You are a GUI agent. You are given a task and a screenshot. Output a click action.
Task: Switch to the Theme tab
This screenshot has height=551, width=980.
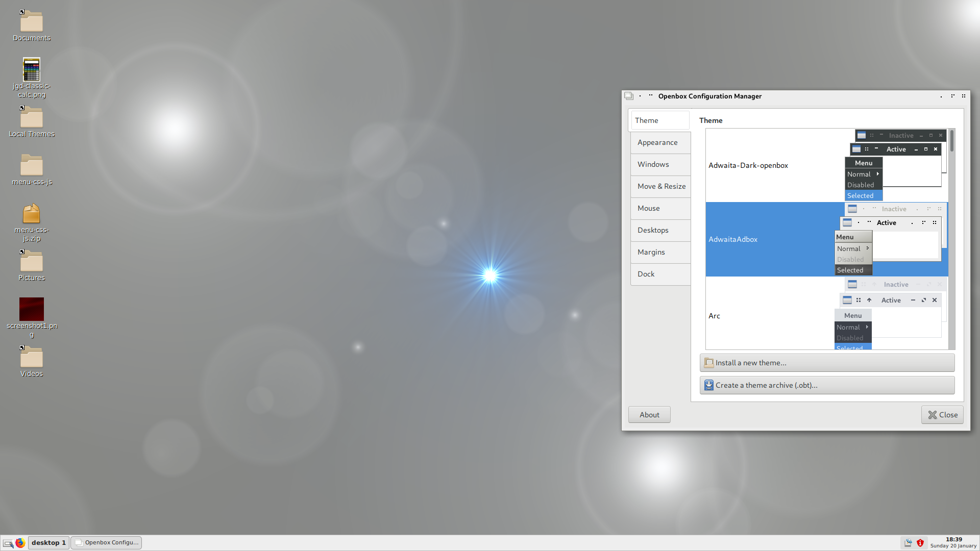point(659,120)
